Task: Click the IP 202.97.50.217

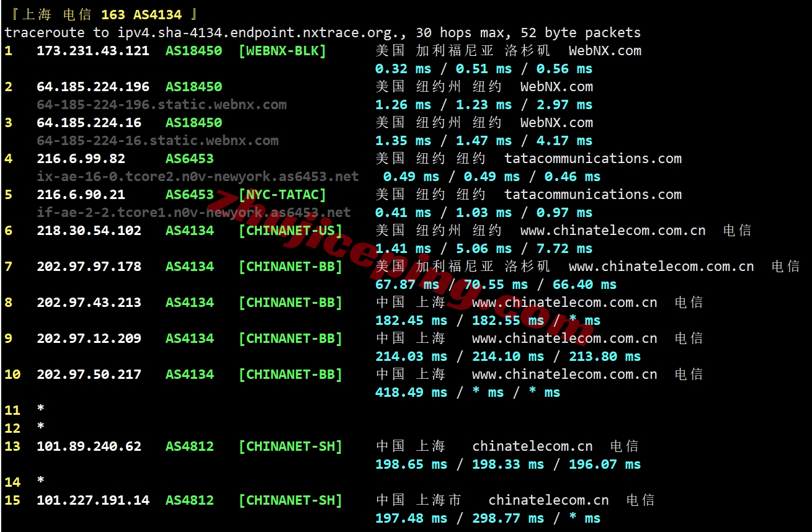Action: [x=89, y=375]
